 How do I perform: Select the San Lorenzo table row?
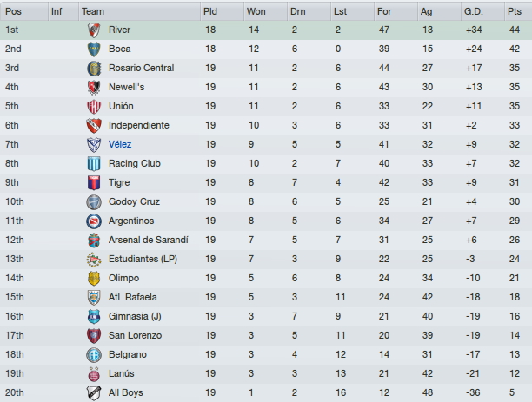(x=266, y=335)
